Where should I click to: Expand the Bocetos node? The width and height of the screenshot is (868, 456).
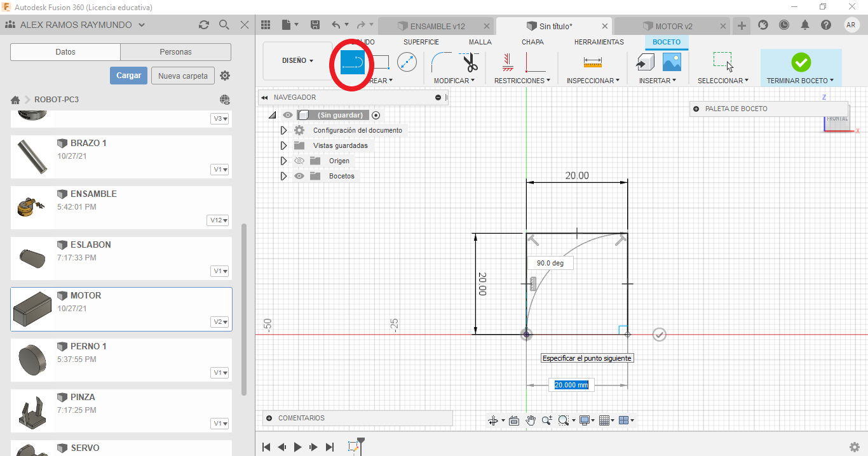(283, 176)
